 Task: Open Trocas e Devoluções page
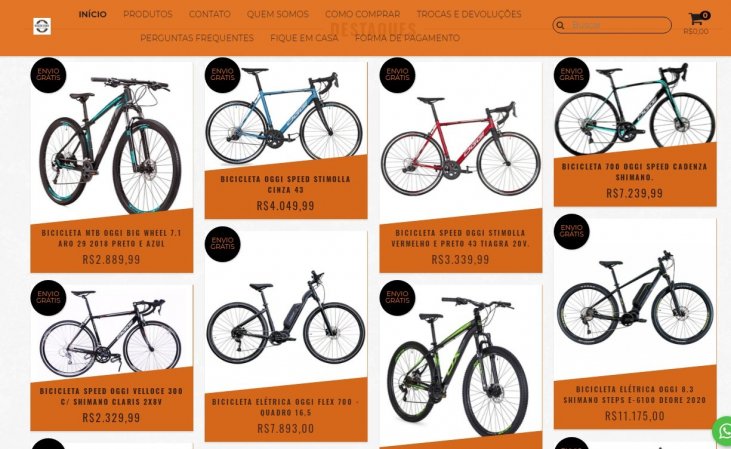click(469, 14)
